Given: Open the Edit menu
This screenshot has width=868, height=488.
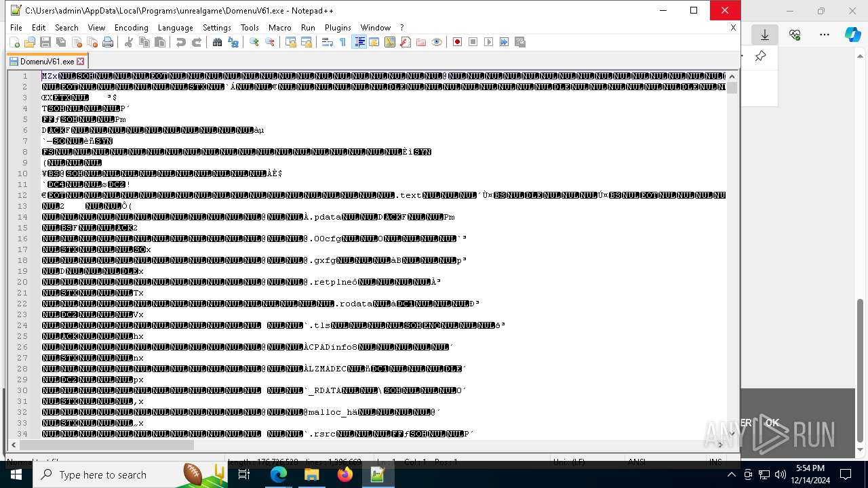Looking at the screenshot, I should 39,28.
